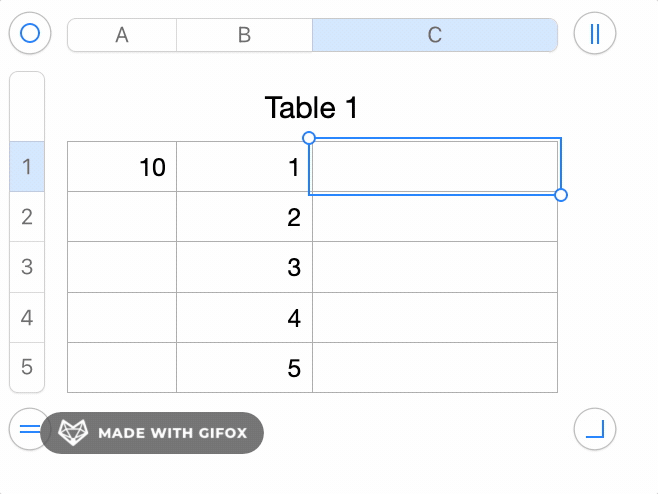
Task: Click bottom-right selection handle of cell C1
Action: [561, 194]
